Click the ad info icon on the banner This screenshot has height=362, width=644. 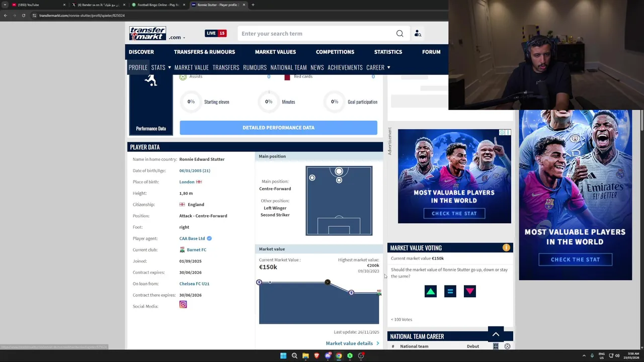(502, 133)
